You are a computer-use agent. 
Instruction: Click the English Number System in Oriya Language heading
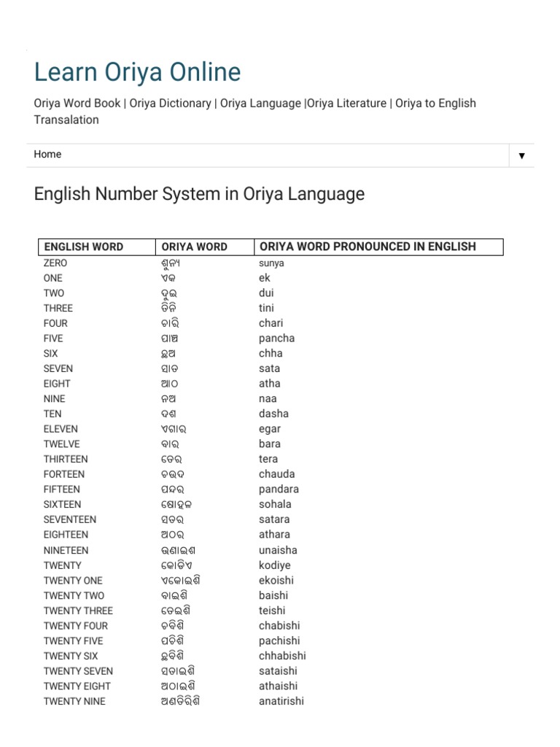point(199,194)
